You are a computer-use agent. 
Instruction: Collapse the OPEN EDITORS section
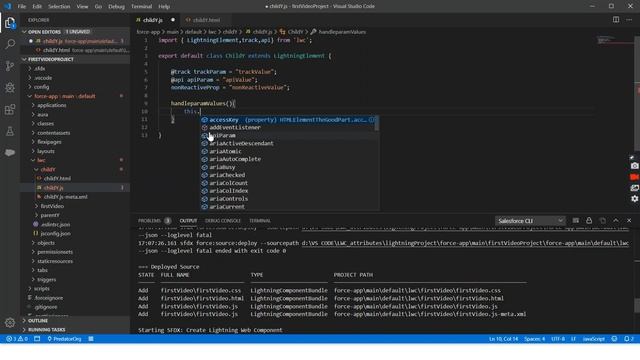tap(76, 31)
